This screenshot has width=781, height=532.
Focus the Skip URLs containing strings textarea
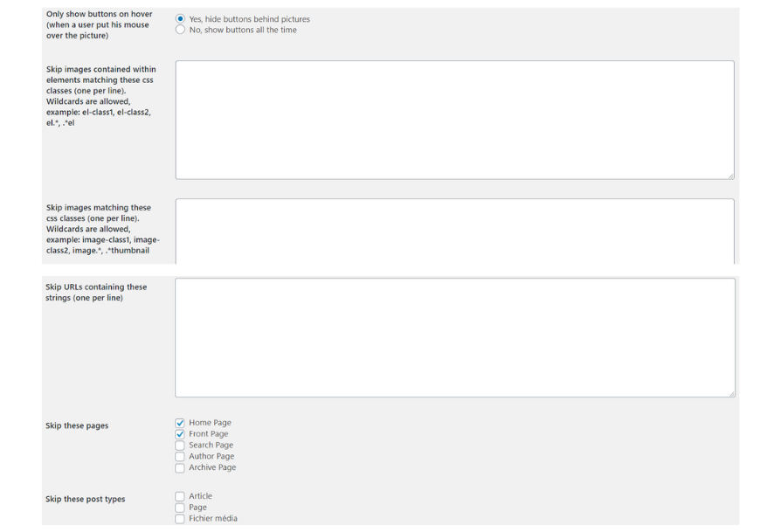[x=455, y=338]
